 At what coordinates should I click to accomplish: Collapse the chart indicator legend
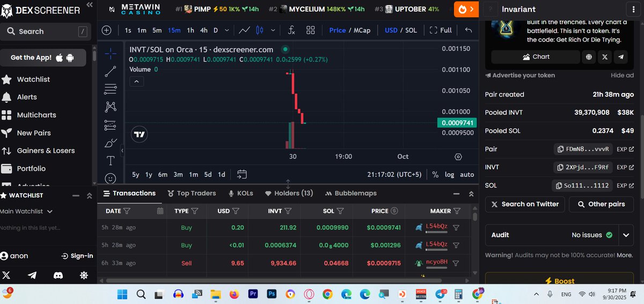click(x=136, y=82)
